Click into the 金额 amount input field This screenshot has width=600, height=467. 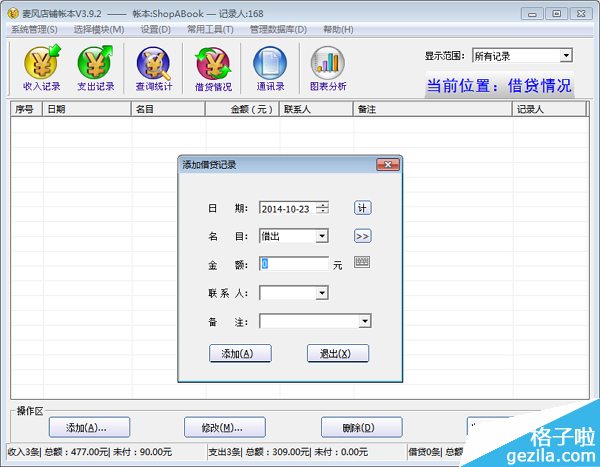tap(294, 264)
